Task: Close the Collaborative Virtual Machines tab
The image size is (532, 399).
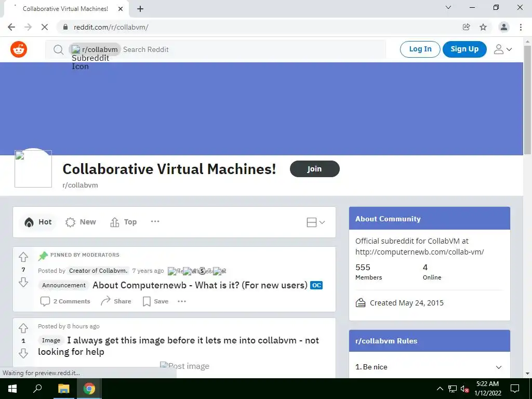Action: pos(121,9)
